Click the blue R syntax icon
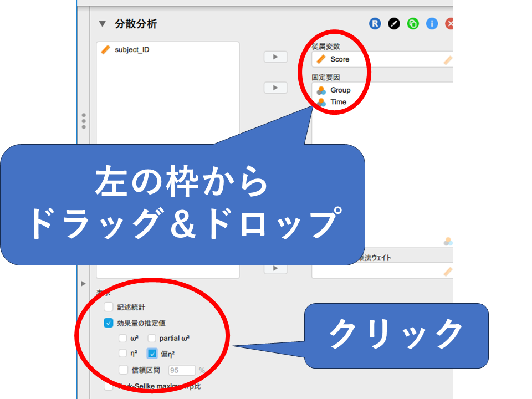Viewport: 532px width, 399px height. [375, 24]
